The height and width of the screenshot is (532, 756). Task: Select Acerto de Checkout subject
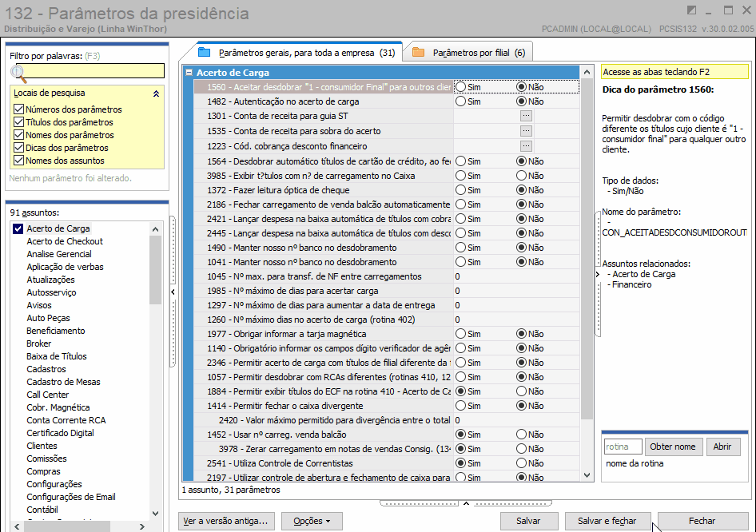tap(65, 241)
